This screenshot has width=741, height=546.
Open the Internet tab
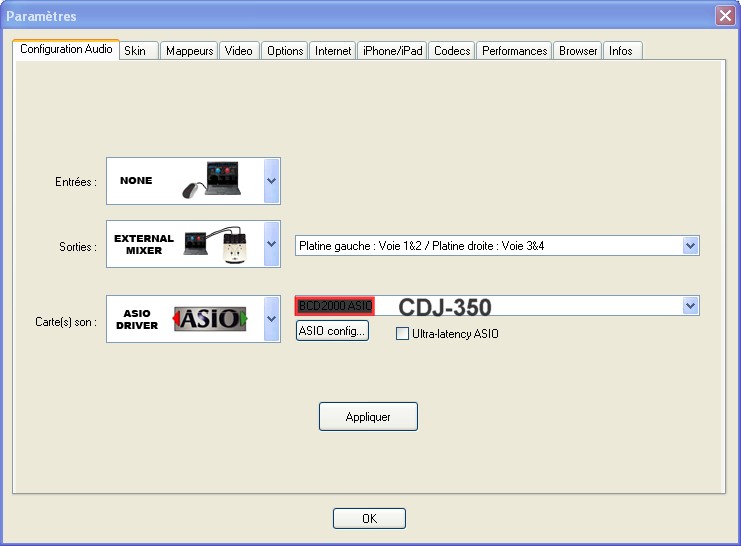click(x=333, y=51)
